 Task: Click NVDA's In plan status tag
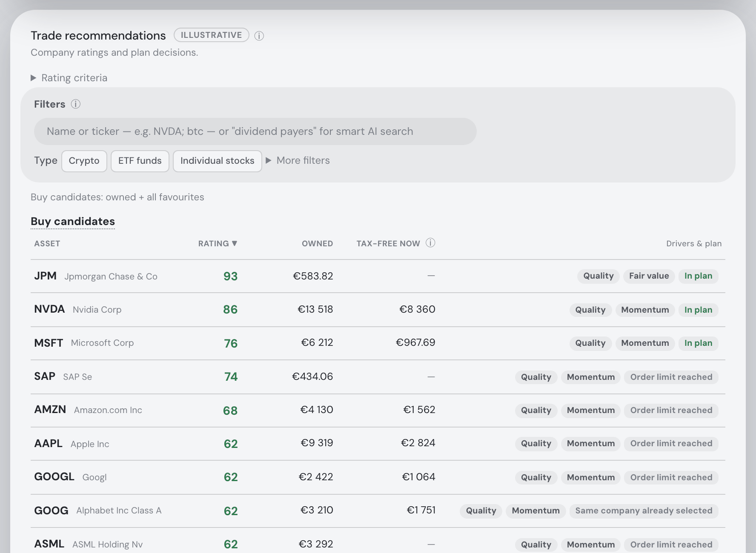click(x=699, y=310)
